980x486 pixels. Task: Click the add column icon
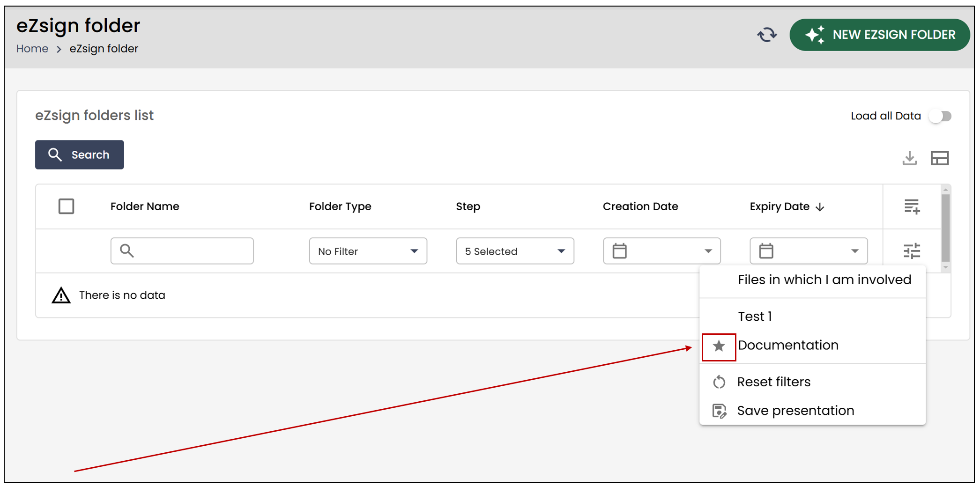click(x=912, y=206)
